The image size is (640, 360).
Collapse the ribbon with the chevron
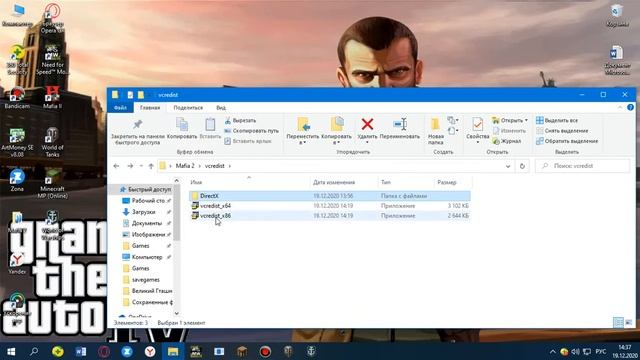point(620,107)
